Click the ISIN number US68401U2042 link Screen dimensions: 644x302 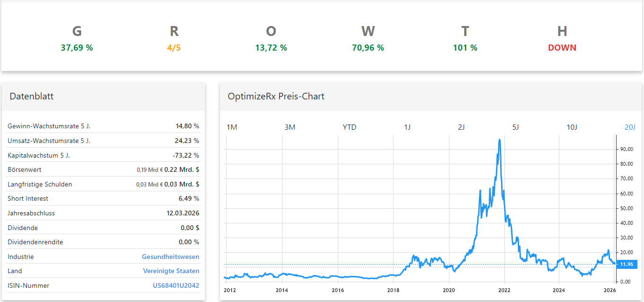coord(176,285)
